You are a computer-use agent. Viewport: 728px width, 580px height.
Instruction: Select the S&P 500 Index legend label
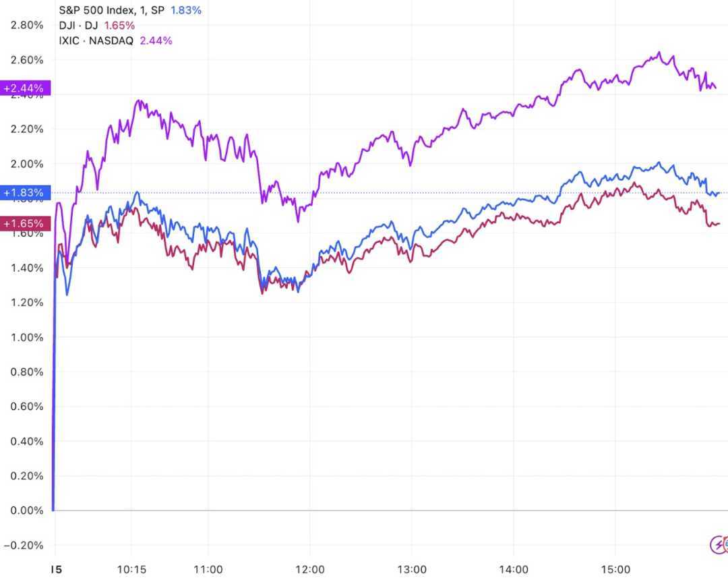point(112,11)
